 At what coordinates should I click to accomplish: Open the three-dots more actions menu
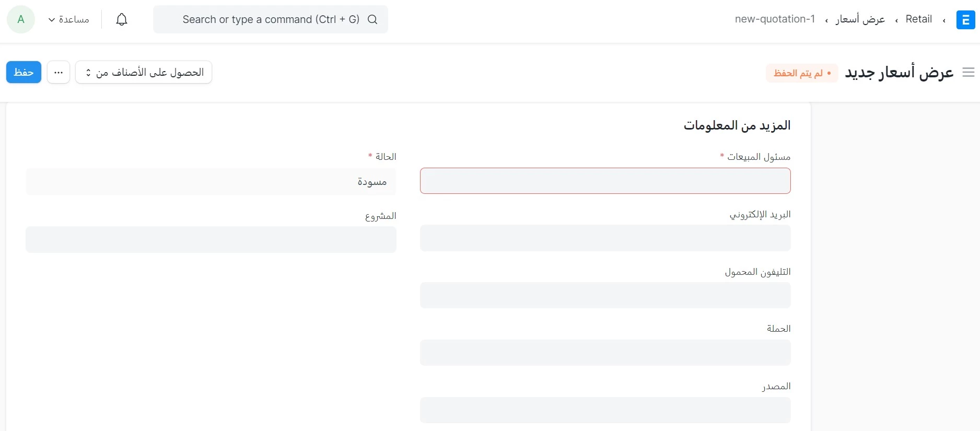click(59, 72)
